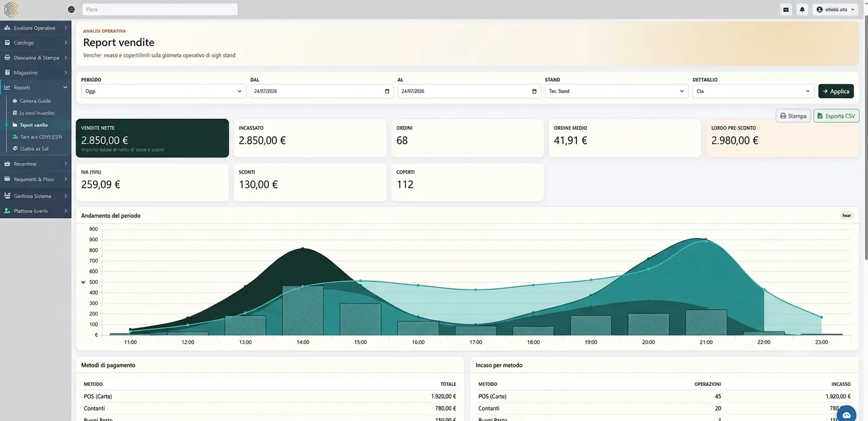Click the Stampa print button
The width and height of the screenshot is (868, 421).
click(x=793, y=116)
